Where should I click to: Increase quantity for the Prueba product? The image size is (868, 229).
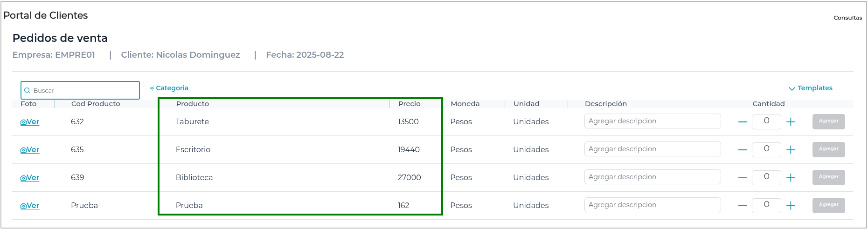[791, 206]
